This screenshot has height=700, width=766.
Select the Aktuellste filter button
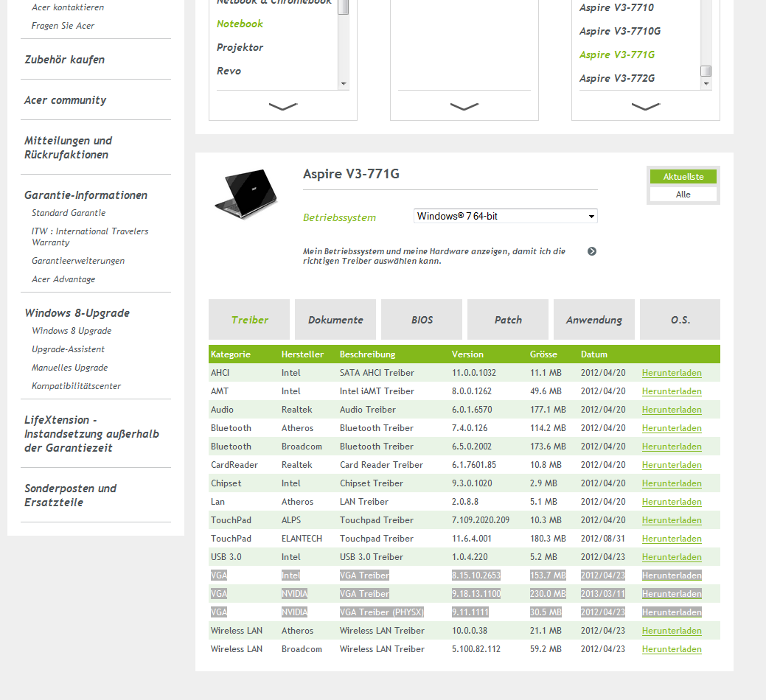683,177
